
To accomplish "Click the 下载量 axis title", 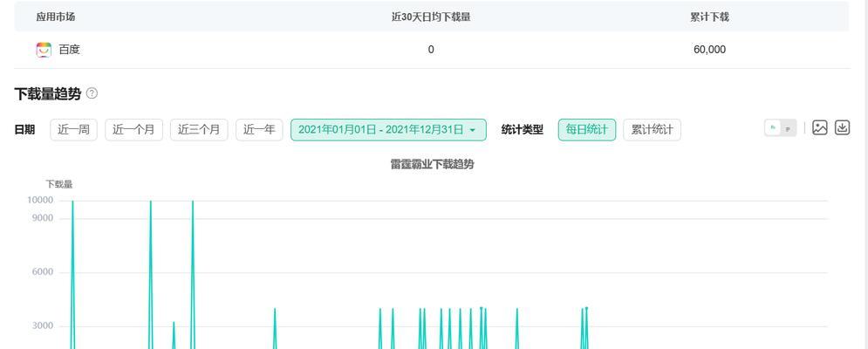I will tap(59, 184).
